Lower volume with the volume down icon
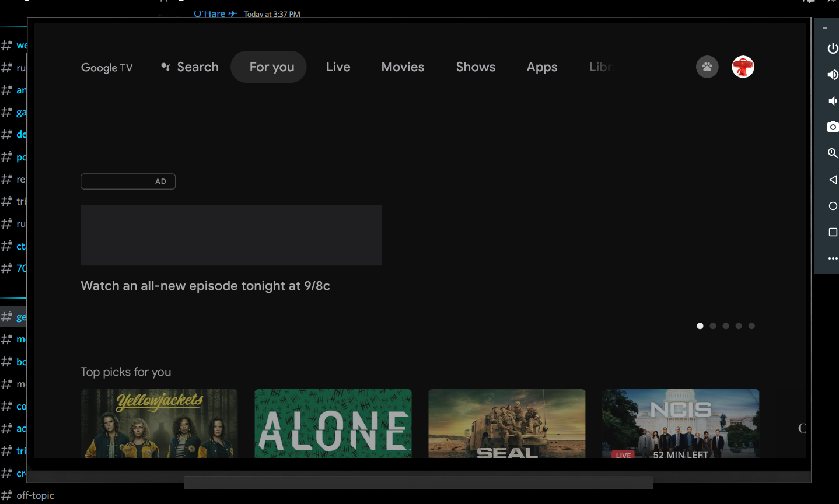 pyautogui.click(x=833, y=101)
